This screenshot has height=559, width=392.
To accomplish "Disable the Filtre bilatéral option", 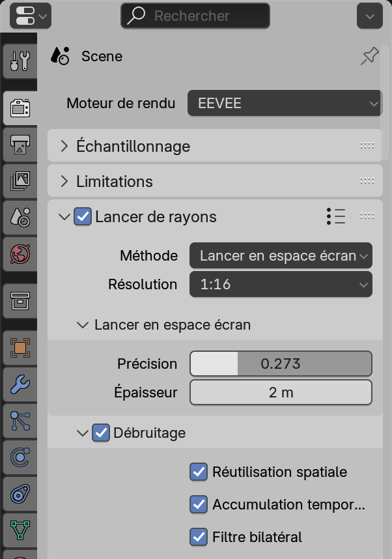I will [x=198, y=537].
